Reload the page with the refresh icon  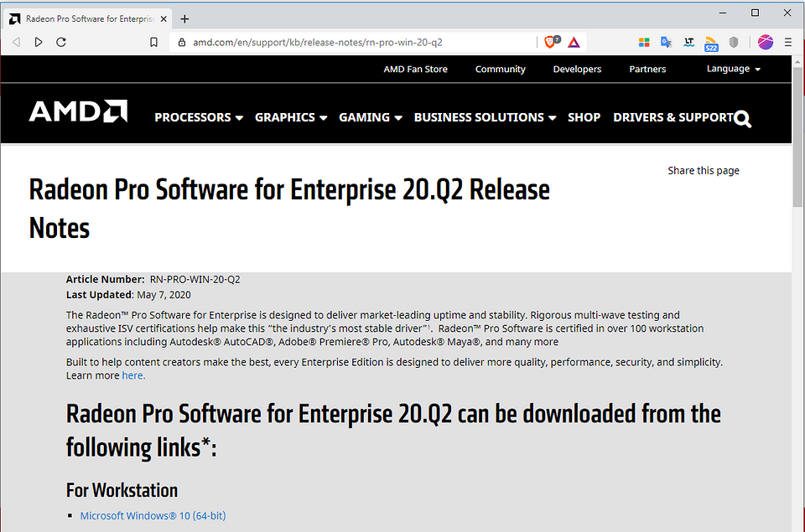click(x=61, y=42)
